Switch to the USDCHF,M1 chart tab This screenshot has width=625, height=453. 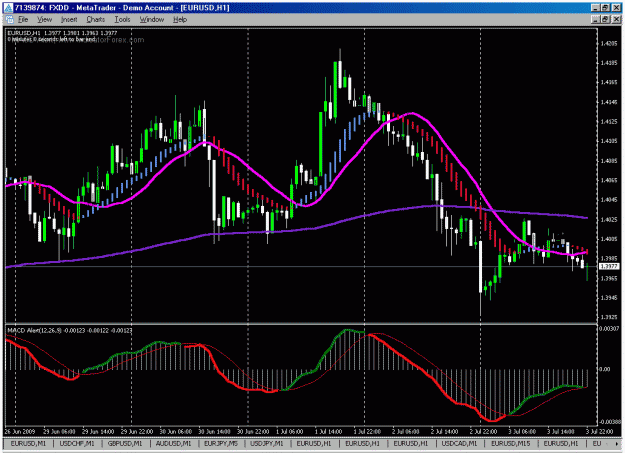click(x=77, y=443)
